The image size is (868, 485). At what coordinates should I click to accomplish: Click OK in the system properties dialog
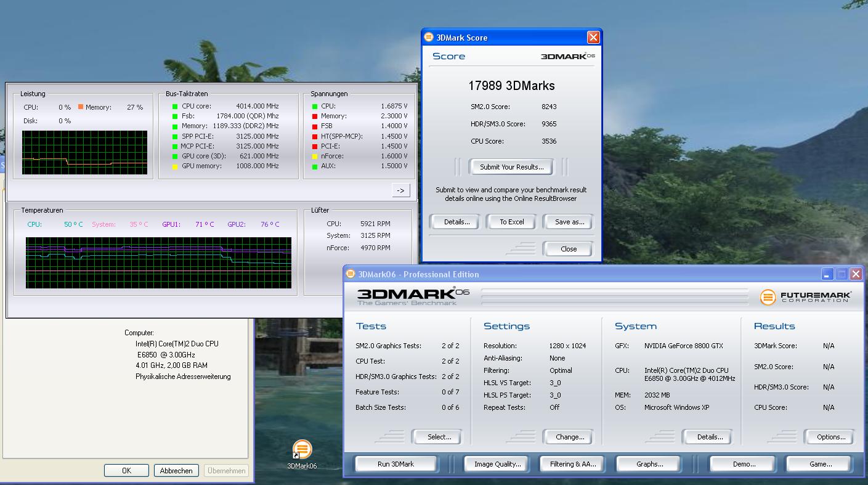tap(126, 470)
